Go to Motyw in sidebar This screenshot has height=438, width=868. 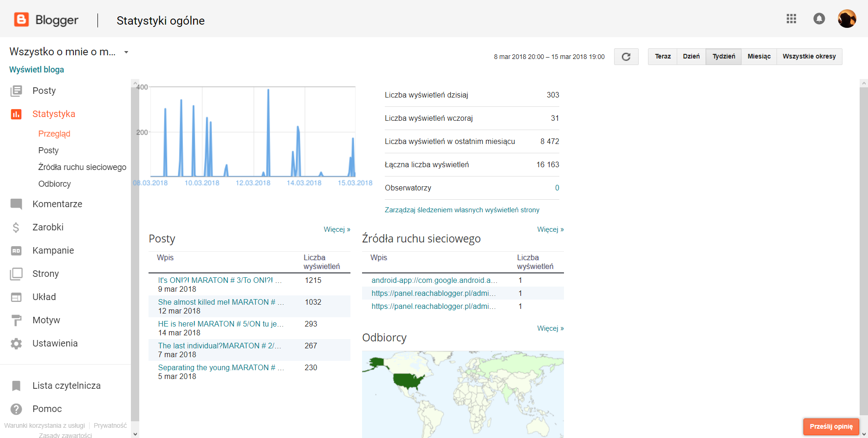tap(46, 320)
